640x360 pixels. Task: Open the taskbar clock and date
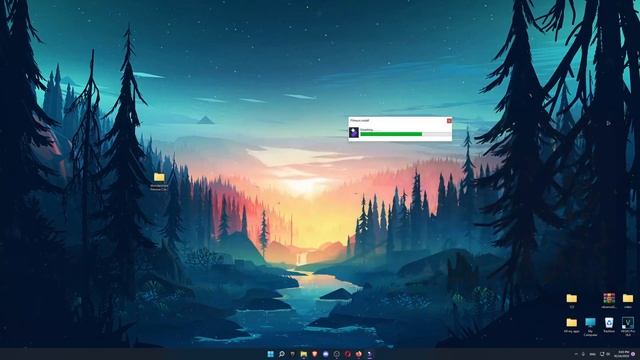coord(623,353)
